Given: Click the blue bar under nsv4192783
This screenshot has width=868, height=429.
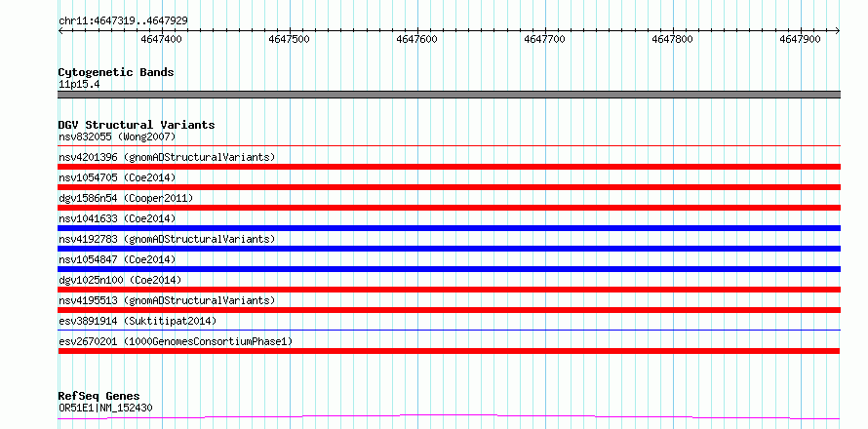Looking at the screenshot, I should pyautogui.click(x=449, y=249).
